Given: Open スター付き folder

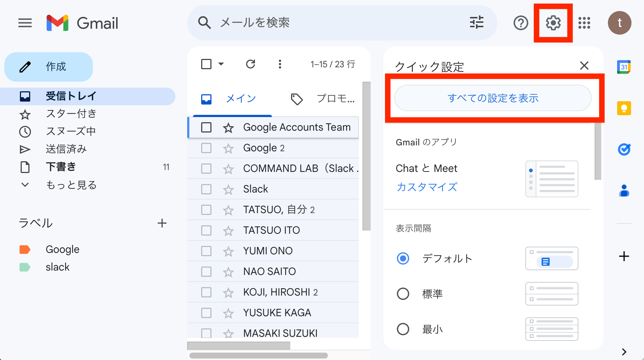Looking at the screenshot, I should coord(88,114).
